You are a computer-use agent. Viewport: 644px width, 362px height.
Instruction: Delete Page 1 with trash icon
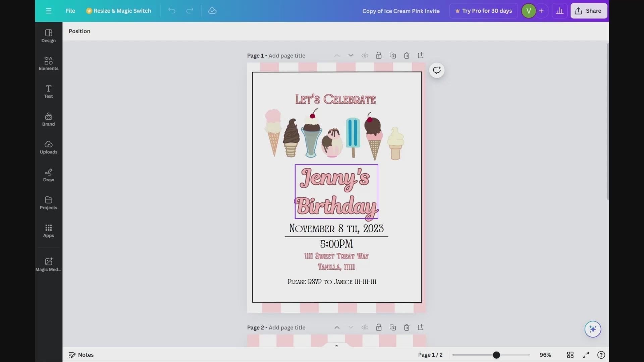(x=407, y=55)
